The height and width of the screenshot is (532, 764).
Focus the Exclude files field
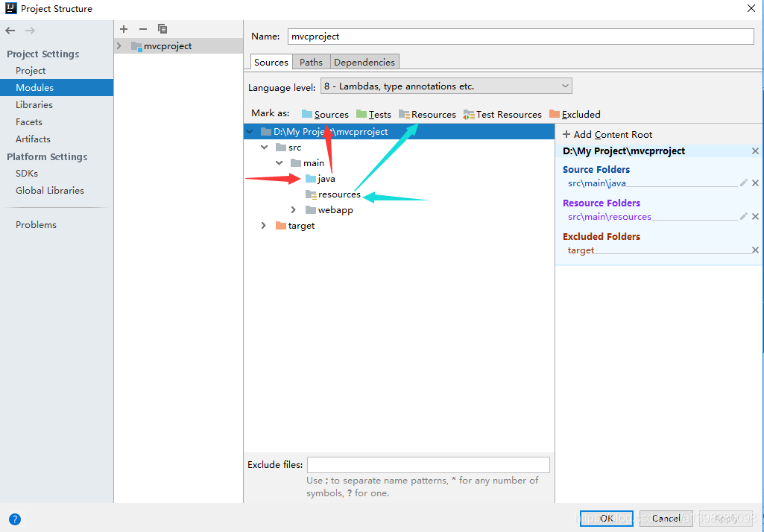[x=429, y=465]
